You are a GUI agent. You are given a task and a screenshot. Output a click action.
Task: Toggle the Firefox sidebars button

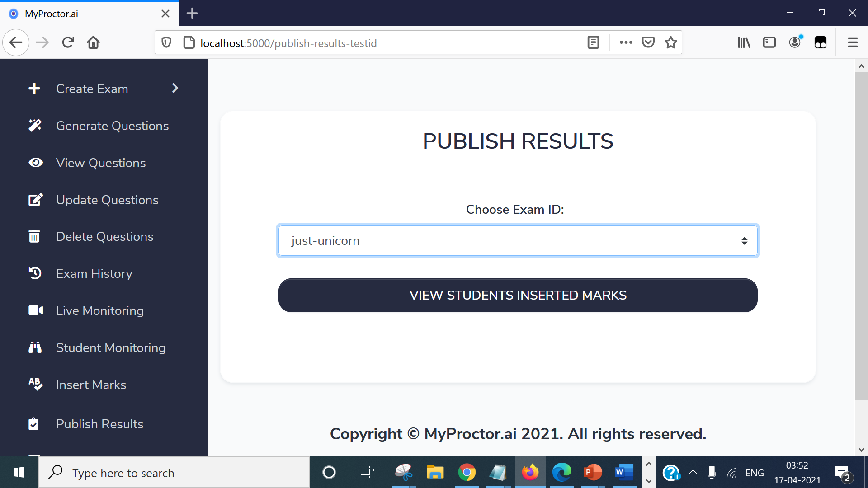769,42
